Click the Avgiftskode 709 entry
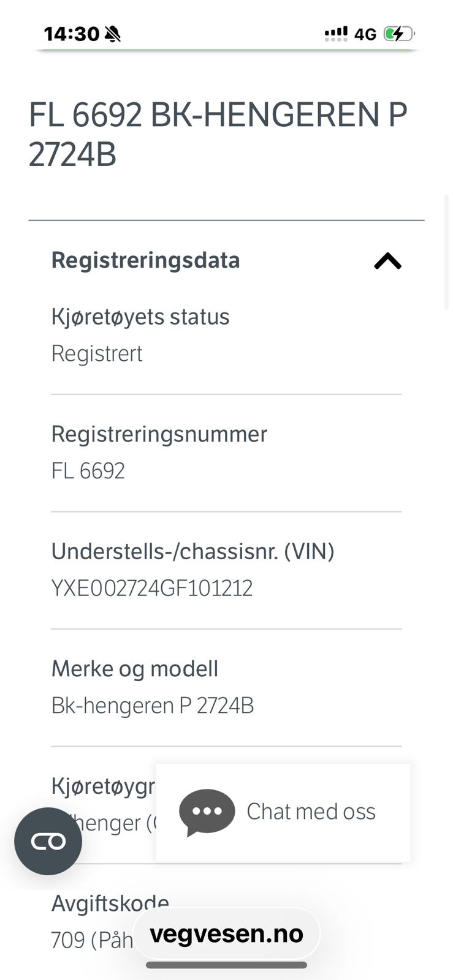The image size is (453, 980). click(110, 922)
